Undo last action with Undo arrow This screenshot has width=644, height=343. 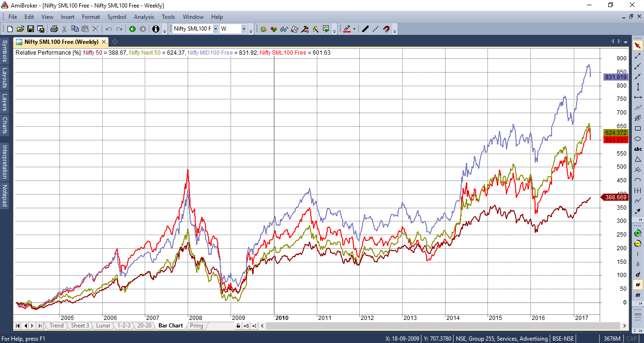[x=109, y=29]
